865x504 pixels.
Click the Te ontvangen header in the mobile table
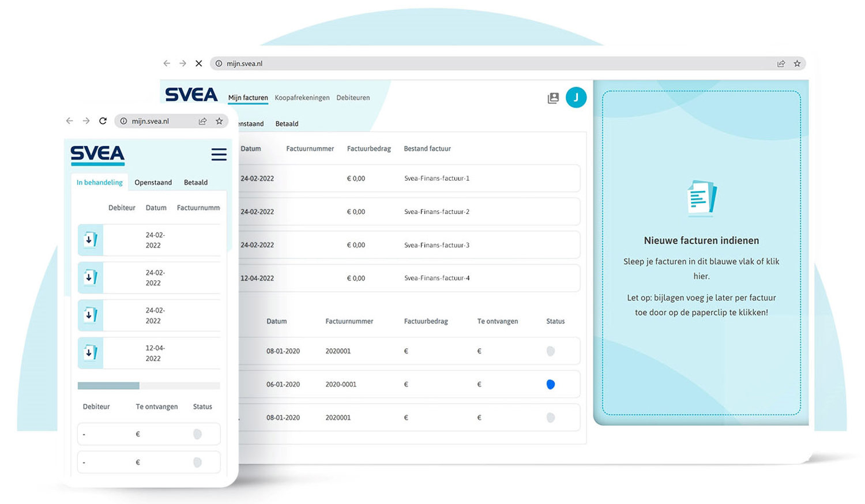tap(157, 407)
